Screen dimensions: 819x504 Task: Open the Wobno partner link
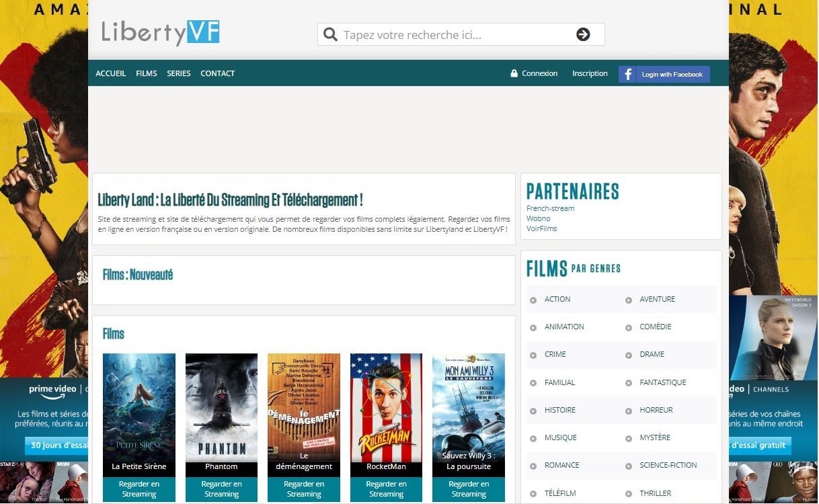(539, 218)
